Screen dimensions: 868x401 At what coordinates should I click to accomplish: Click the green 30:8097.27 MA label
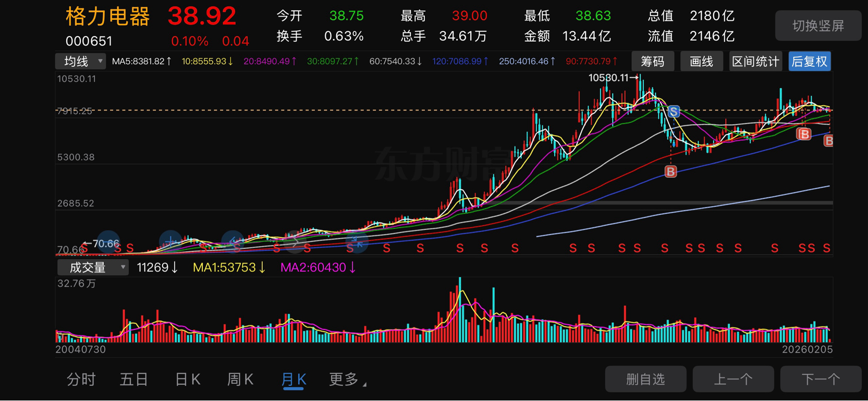tap(333, 62)
